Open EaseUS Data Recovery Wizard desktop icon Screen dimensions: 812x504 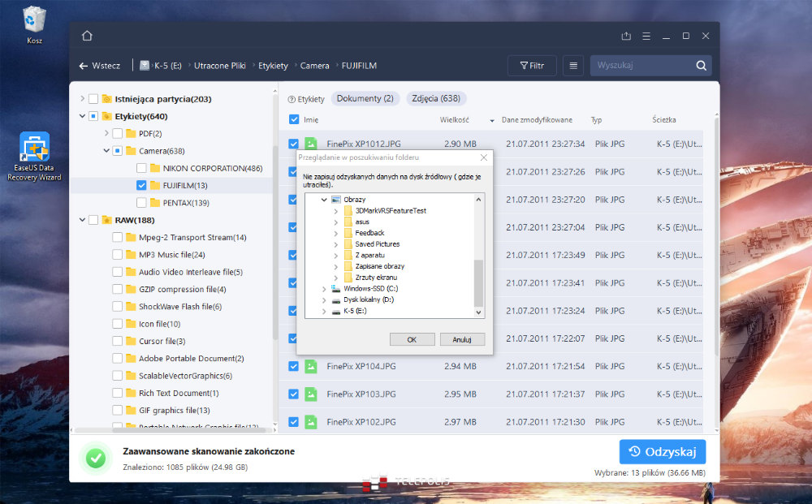point(34,156)
